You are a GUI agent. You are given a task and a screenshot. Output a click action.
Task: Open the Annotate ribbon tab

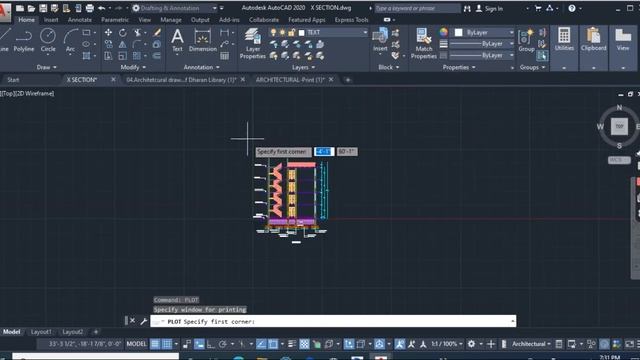80,20
